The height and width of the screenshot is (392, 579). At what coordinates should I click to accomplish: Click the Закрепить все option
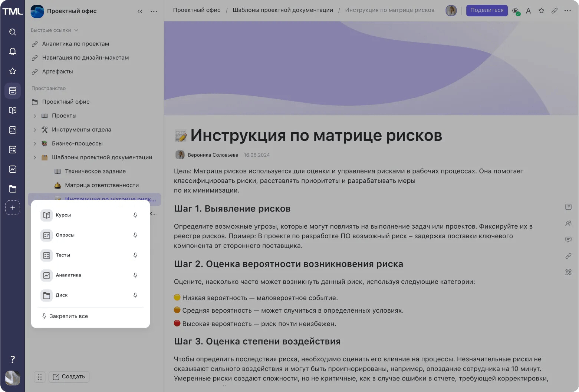(x=69, y=316)
